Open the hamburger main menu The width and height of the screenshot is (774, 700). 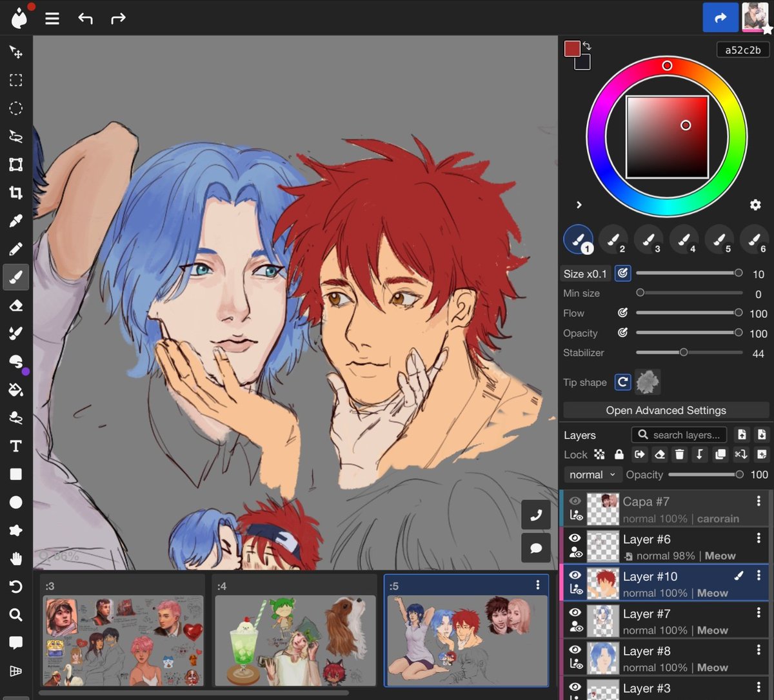[52, 18]
